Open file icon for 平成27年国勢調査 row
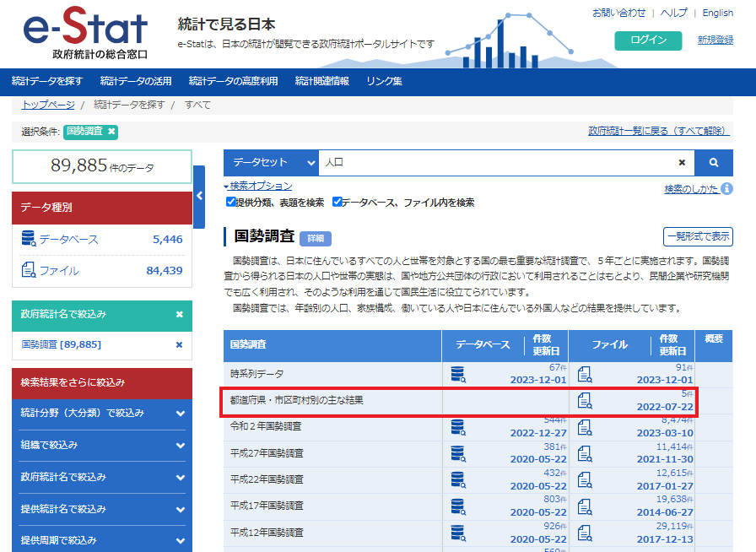The height and width of the screenshot is (552, 756). 585,453
